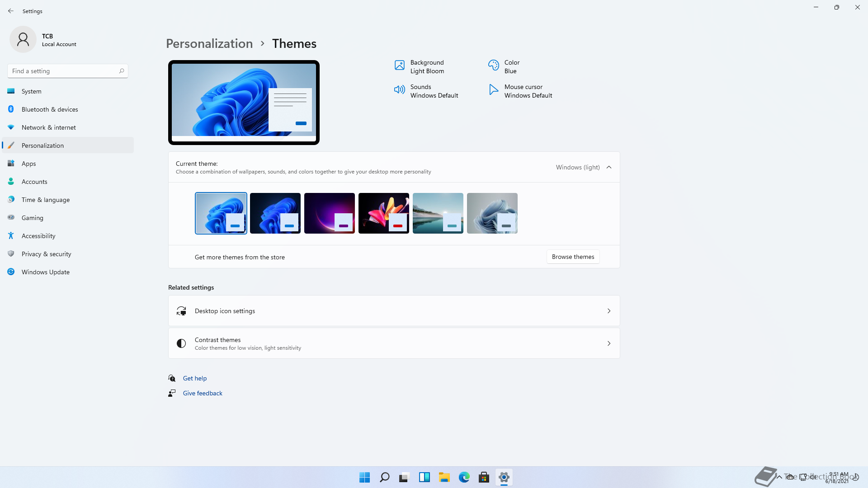
Task: Select purple Glow theme thumbnail
Action: tap(330, 213)
